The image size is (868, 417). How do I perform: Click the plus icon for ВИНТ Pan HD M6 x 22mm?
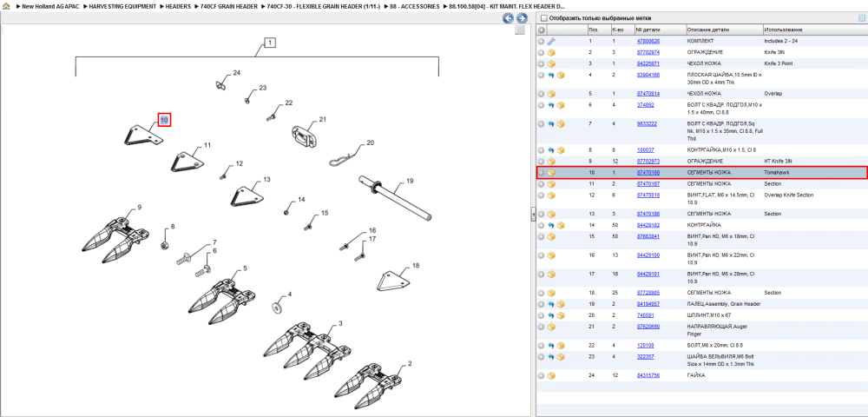pos(541,255)
